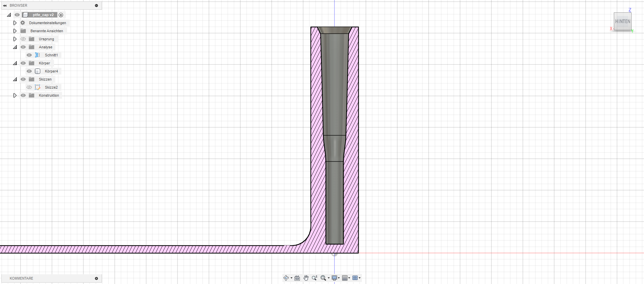644x284 pixels.
Task: Select the Konstruktion tree item
Action: [x=49, y=95]
